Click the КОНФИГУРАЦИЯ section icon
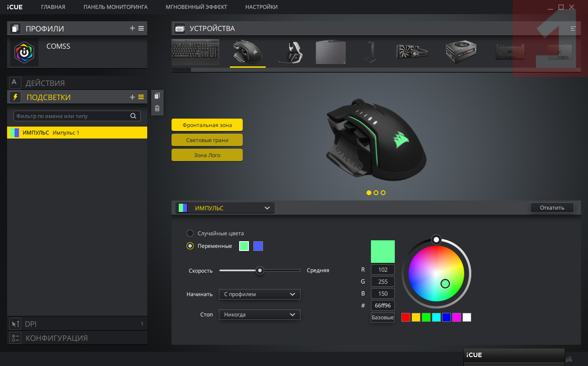 point(15,338)
